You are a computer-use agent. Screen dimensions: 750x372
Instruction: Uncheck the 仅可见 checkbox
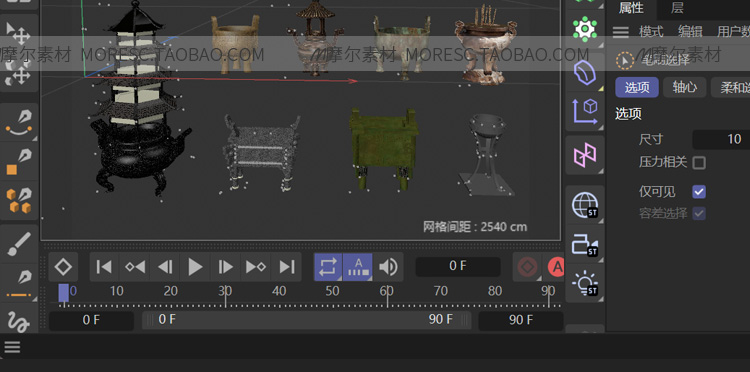(699, 192)
